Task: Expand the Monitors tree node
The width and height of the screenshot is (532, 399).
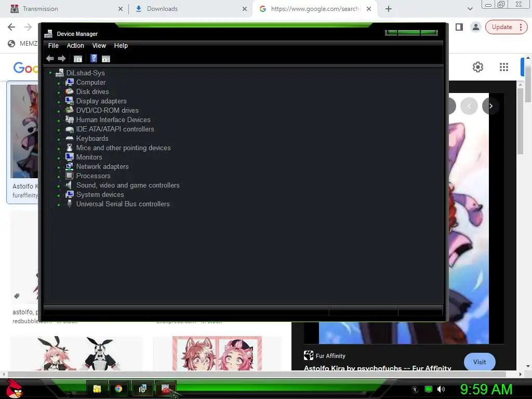Action: point(59,158)
